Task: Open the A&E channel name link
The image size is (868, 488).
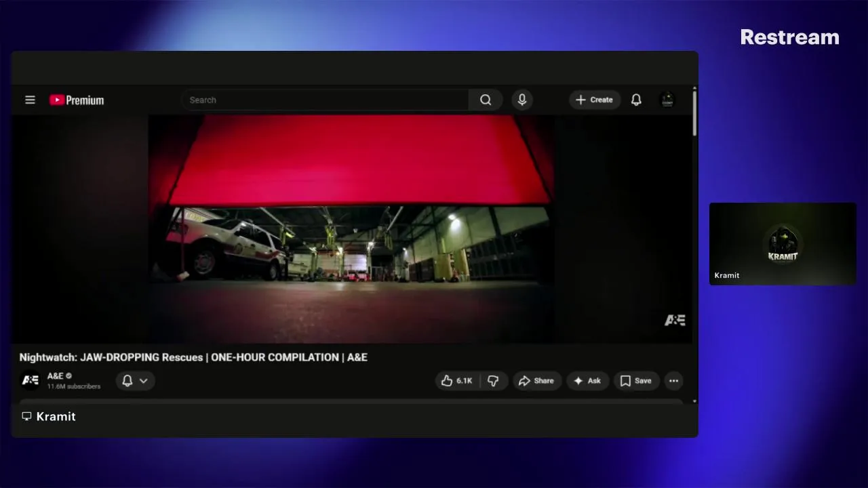Action: [55, 375]
